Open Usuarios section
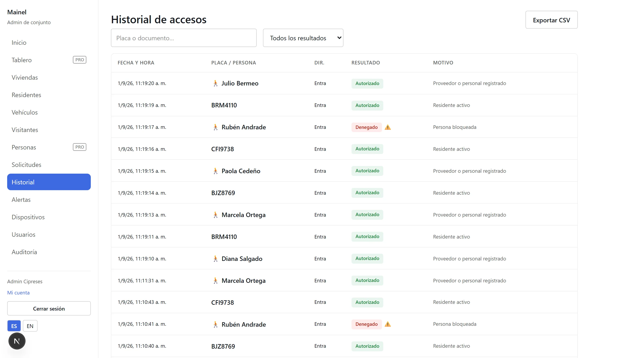This screenshot has height=358, width=644. pyautogui.click(x=49, y=234)
